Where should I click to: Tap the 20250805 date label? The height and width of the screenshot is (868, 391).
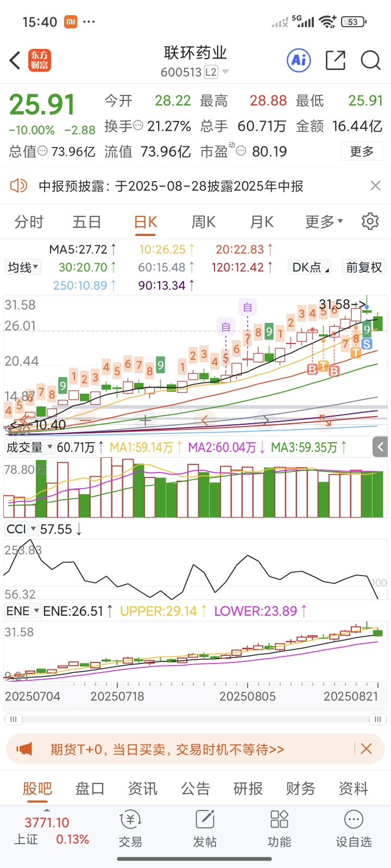tap(248, 696)
